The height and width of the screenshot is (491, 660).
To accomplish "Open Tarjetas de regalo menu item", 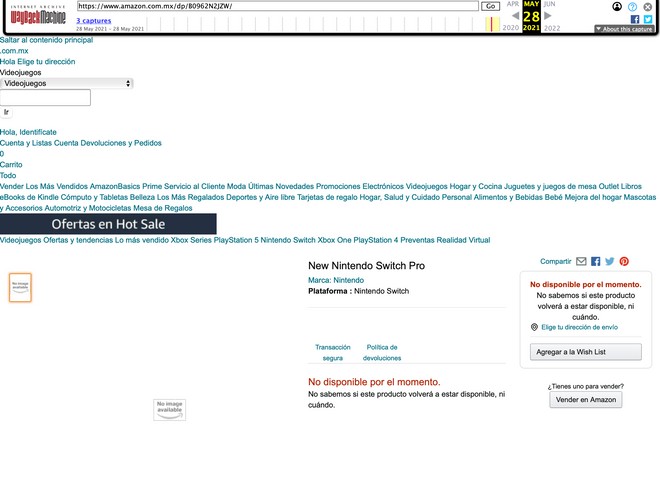I will point(327,197).
